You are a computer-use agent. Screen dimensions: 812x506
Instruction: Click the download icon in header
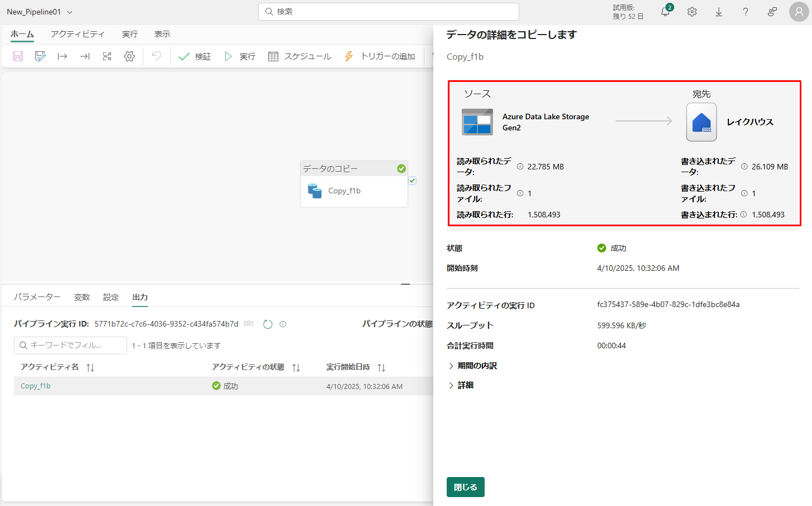[719, 12]
